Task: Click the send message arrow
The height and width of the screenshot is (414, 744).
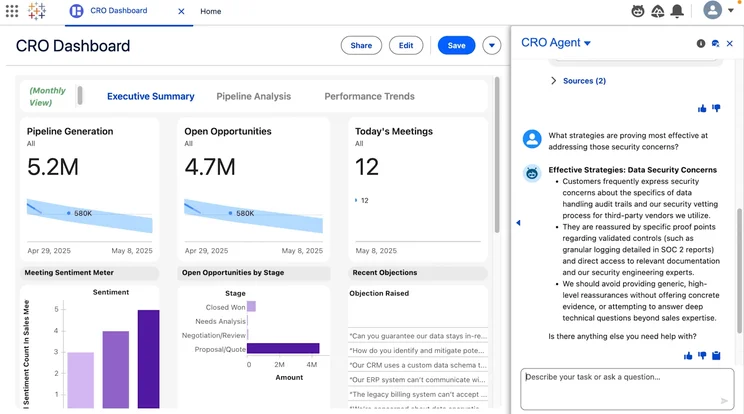Action: 724,401
